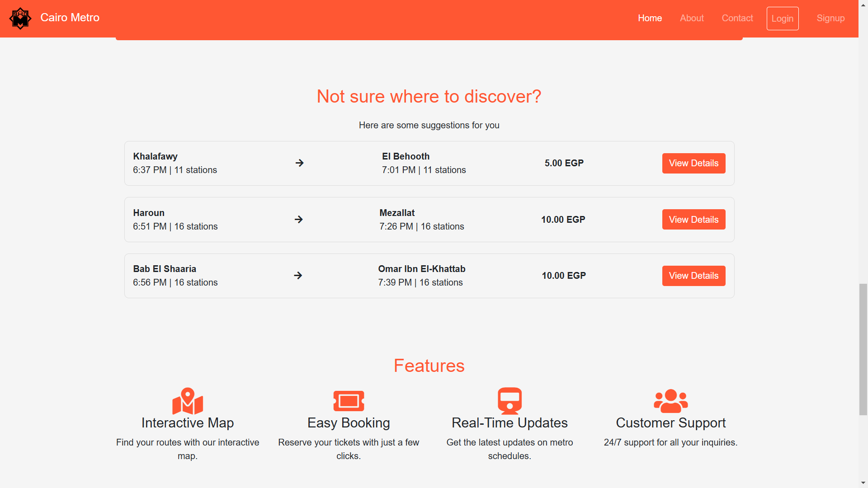View Details for Haroun to Mezallat
The image size is (868, 488).
(x=693, y=220)
